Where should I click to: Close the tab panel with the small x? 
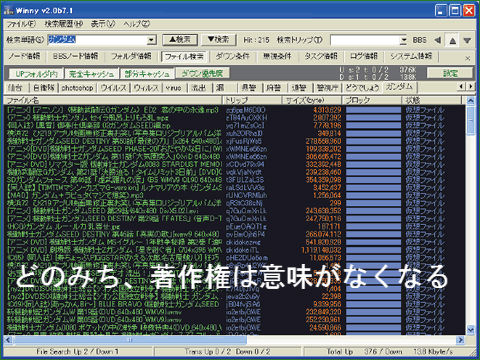(x=468, y=59)
